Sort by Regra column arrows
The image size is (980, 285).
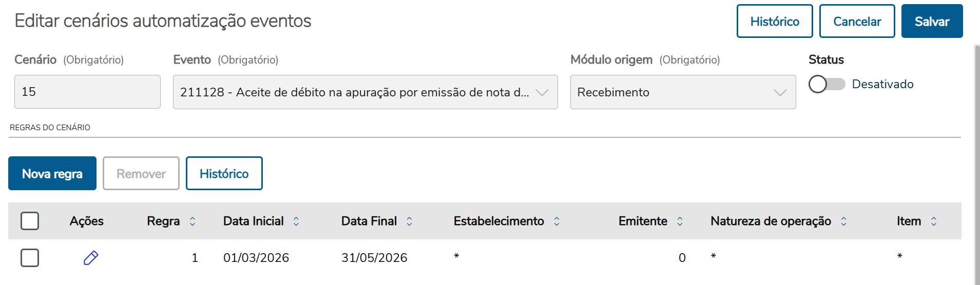[x=193, y=221]
